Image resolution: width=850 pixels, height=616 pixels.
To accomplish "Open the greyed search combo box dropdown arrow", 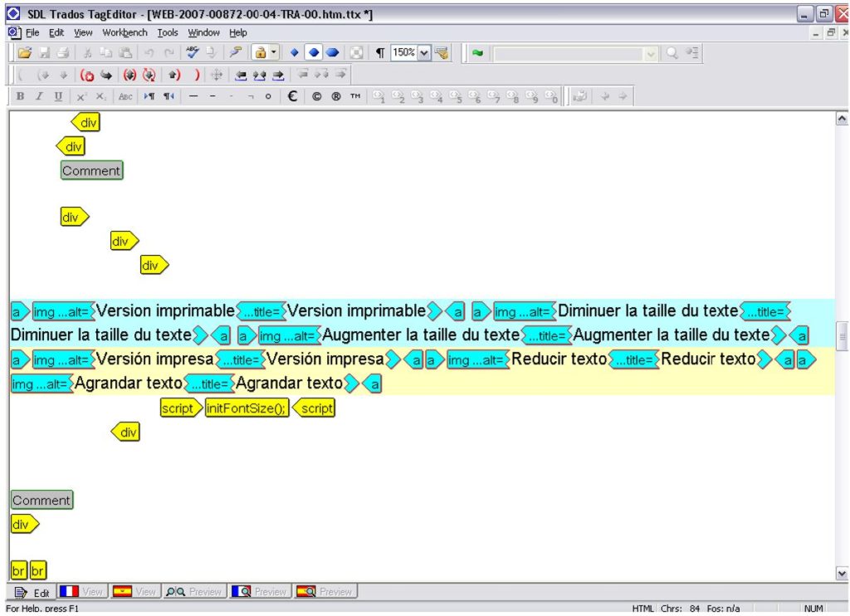I will [651, 54].
